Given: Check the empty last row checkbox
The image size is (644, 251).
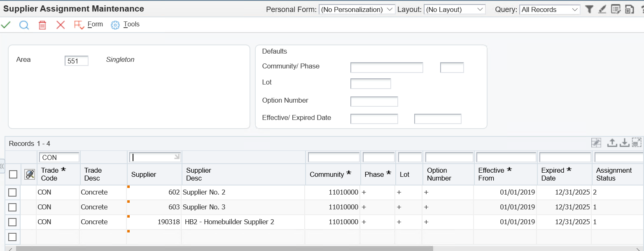Looking at the screenshot, I should point(13,237).
